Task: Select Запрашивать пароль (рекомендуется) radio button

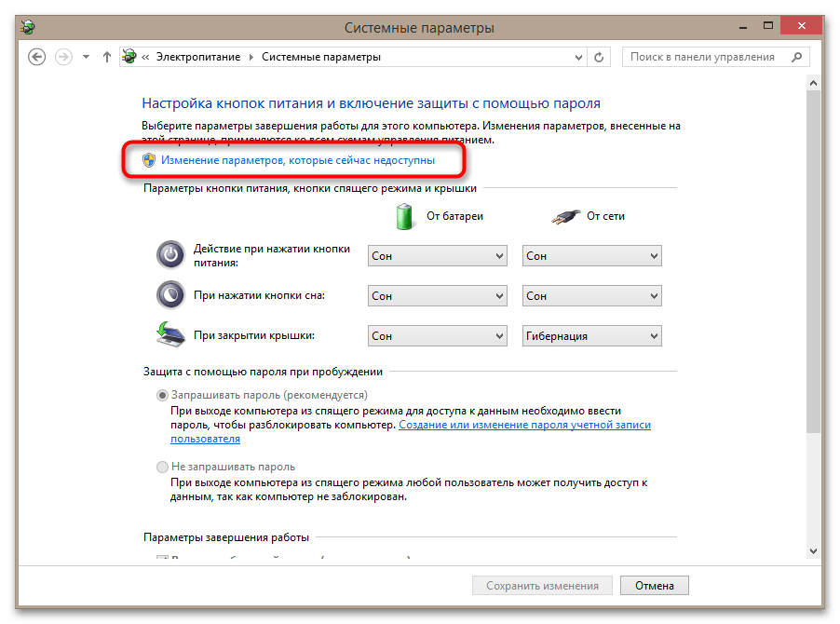Action: click(x=162, y=395)
